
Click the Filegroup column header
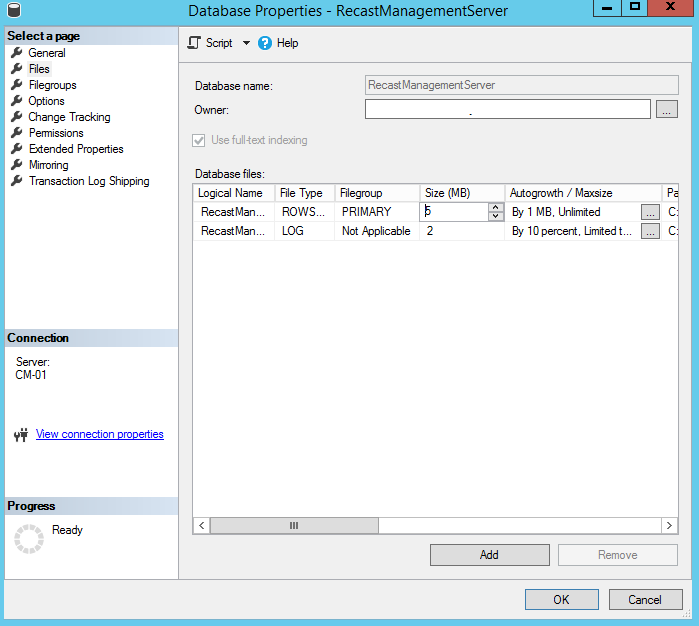(377, 193)
